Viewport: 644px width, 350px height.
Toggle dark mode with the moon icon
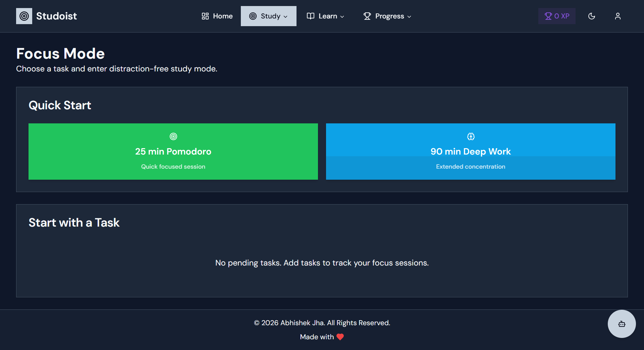(x=592, y=16)
